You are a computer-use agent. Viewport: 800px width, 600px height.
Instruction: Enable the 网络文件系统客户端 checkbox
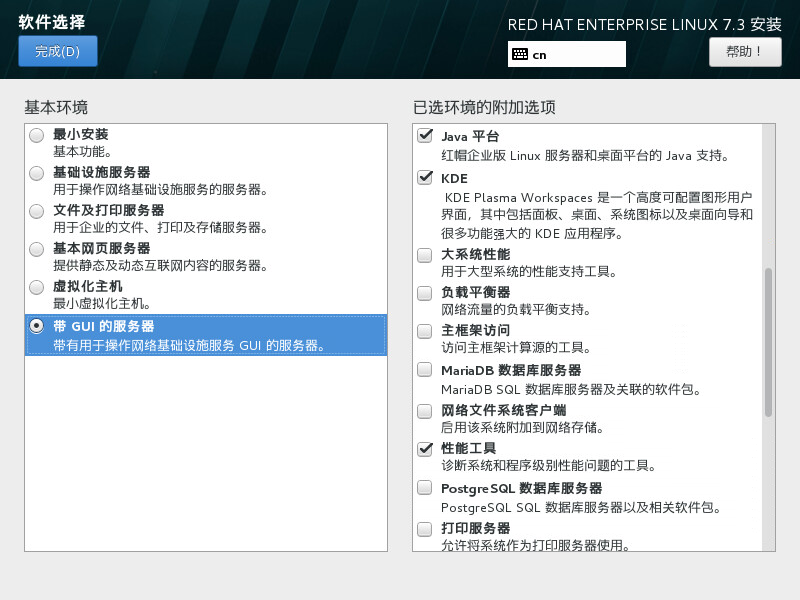click(x=424, y=411)
